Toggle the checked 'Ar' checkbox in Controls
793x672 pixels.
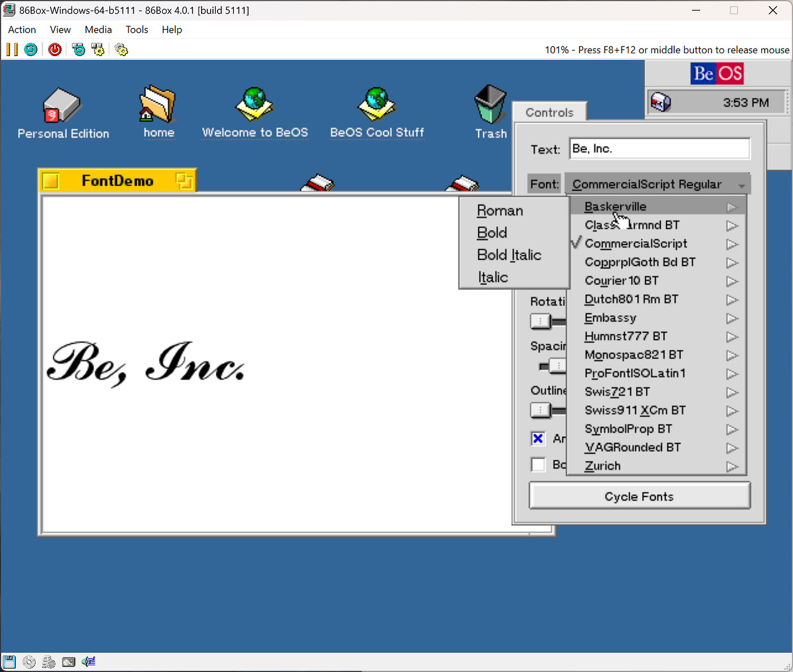[x=538, y=438]
